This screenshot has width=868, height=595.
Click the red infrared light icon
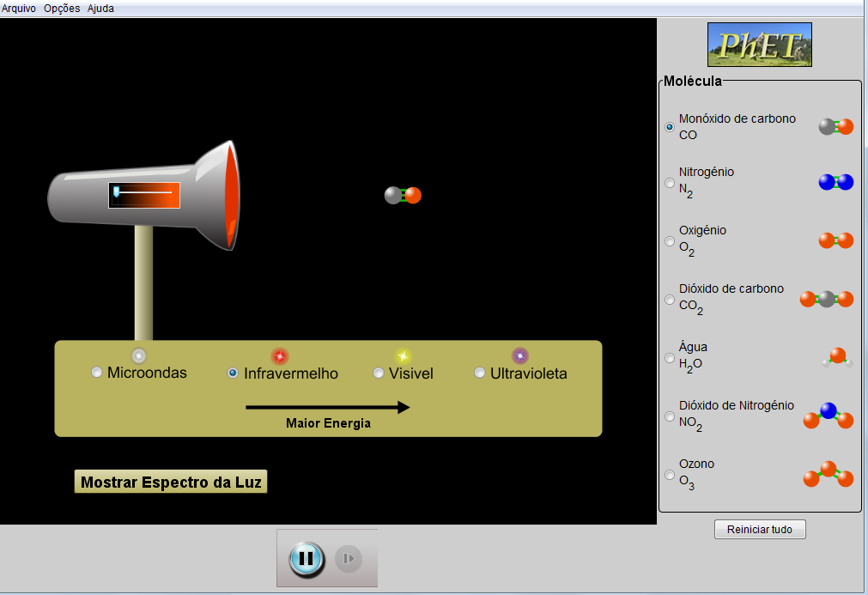click(279, 355)
